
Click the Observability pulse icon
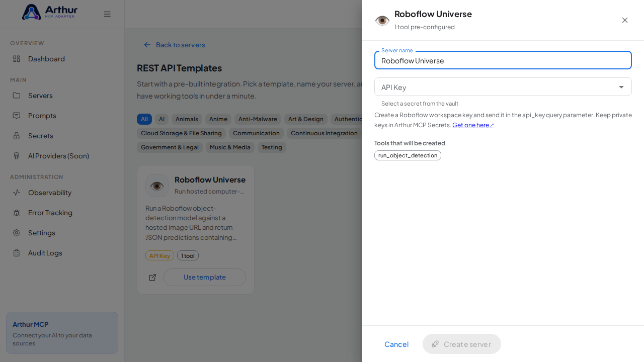point(17,193)
